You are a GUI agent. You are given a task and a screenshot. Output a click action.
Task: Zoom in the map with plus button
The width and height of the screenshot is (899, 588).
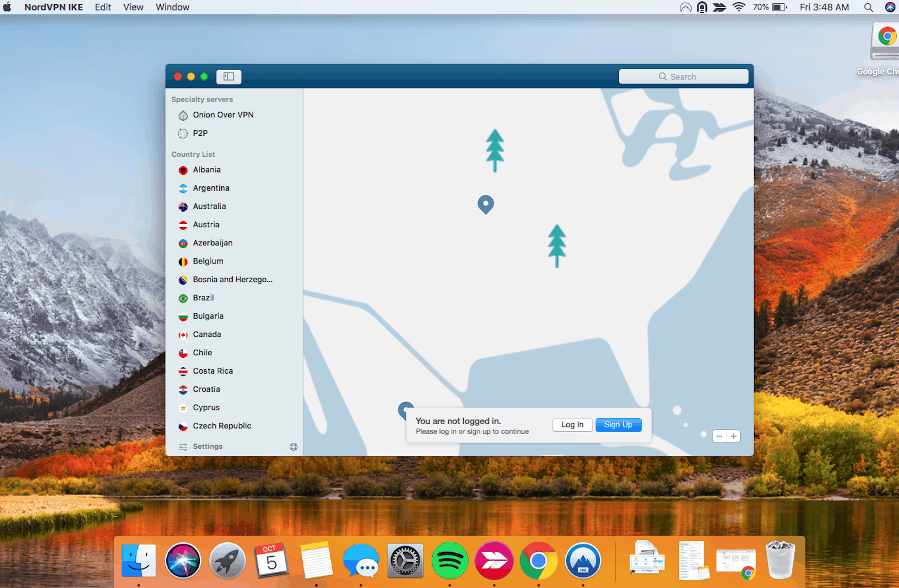click(x=734, y=436)
